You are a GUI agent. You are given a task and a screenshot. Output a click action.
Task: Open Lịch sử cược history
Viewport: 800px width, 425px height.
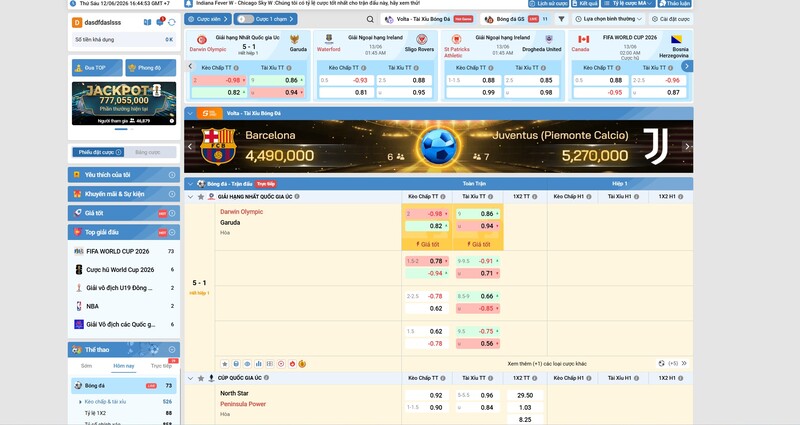click(548, 4)
